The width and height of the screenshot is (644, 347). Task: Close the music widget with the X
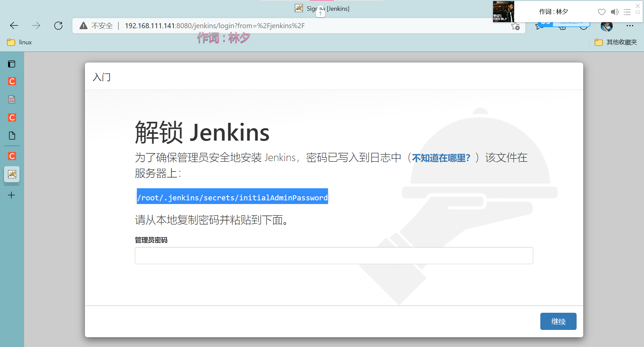pos(638,6)
